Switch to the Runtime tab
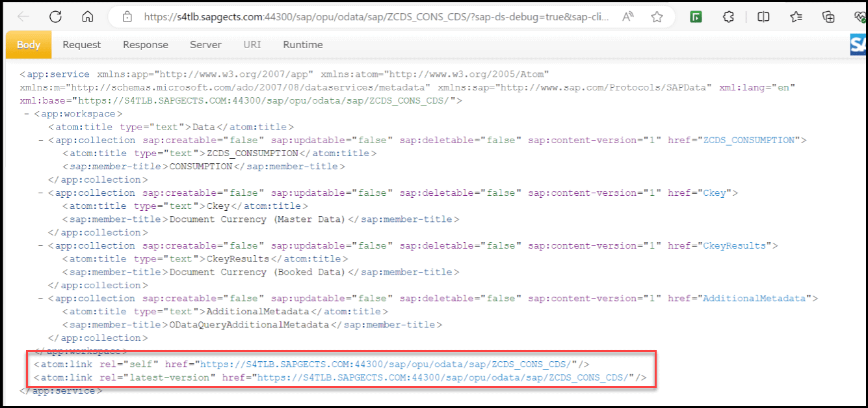The width and height of the screenshot is (868, 408). (x=302, y=44)
